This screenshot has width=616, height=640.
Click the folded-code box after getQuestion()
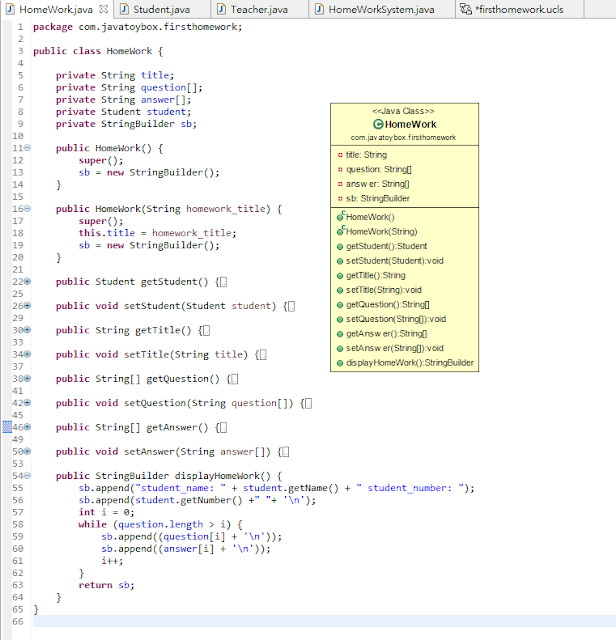point(234,379)
